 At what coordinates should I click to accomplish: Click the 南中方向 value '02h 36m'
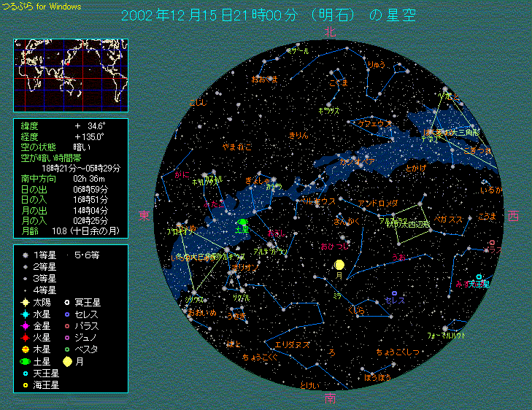coord(89,179)
